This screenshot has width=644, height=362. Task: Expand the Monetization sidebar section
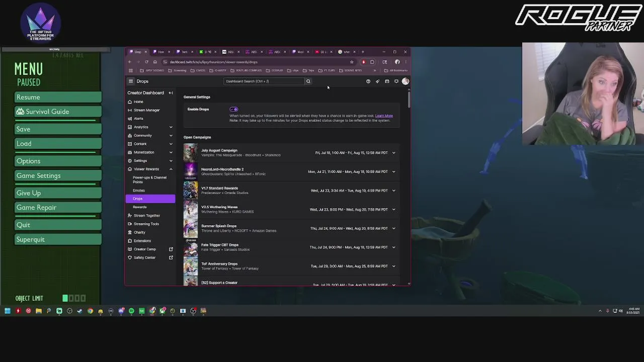[x=171, y=152]
